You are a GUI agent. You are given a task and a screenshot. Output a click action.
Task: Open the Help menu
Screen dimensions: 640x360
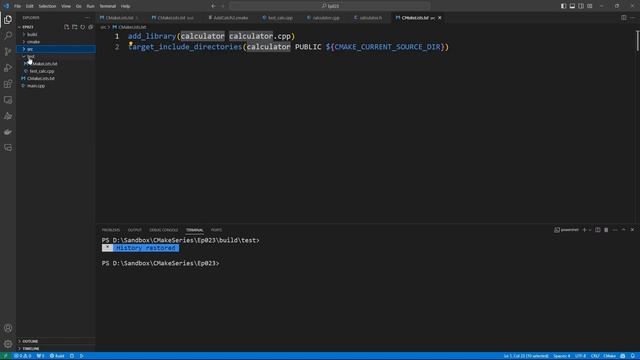[x=125, y=6]
